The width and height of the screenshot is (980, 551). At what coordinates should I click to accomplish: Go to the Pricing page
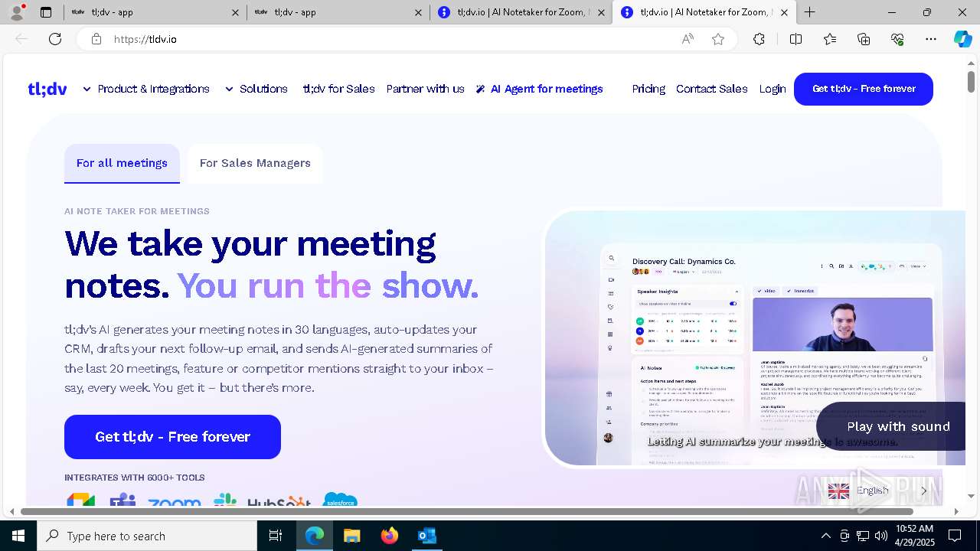point(648,89)
